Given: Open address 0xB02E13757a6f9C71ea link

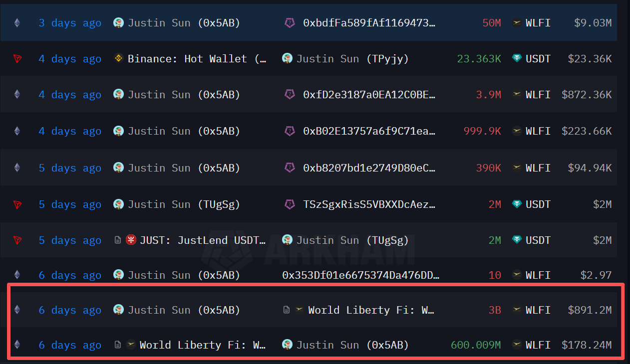Looking at the screenshot, I should [369, 131].
